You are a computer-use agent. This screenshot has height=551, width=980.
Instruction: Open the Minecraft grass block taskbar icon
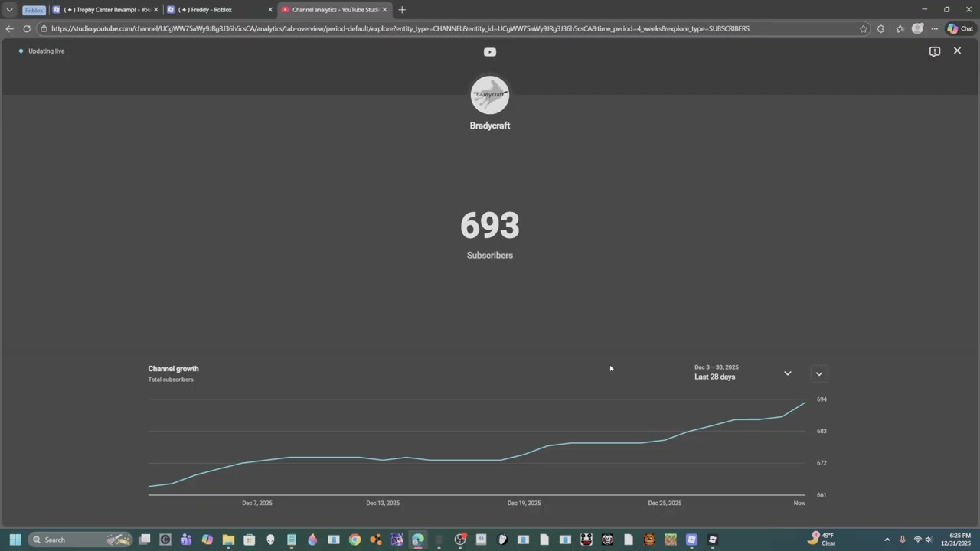[x=671, y=540]
